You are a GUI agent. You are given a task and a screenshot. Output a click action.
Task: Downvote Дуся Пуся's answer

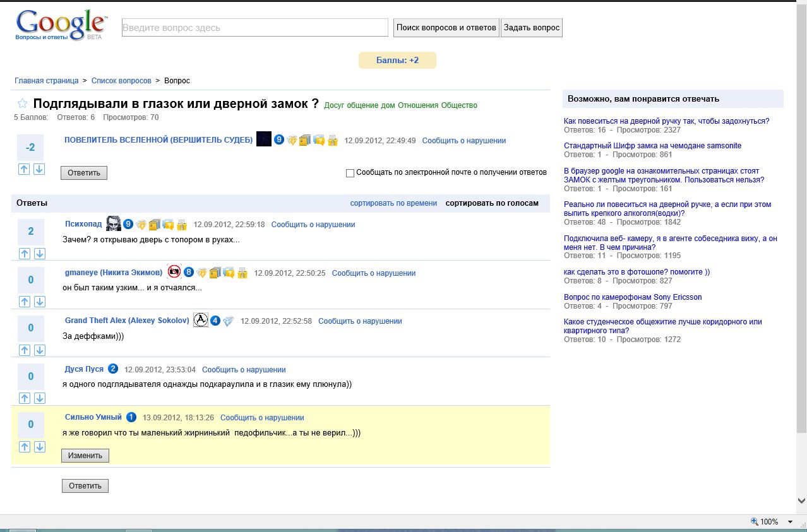pyautogui.click(x=39, y=398)
